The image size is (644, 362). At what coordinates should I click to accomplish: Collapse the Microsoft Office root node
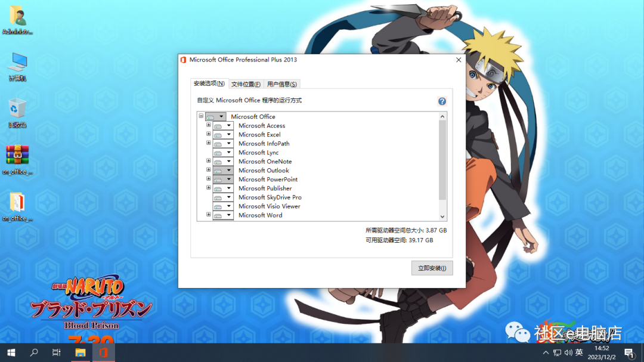pos(202,116)
